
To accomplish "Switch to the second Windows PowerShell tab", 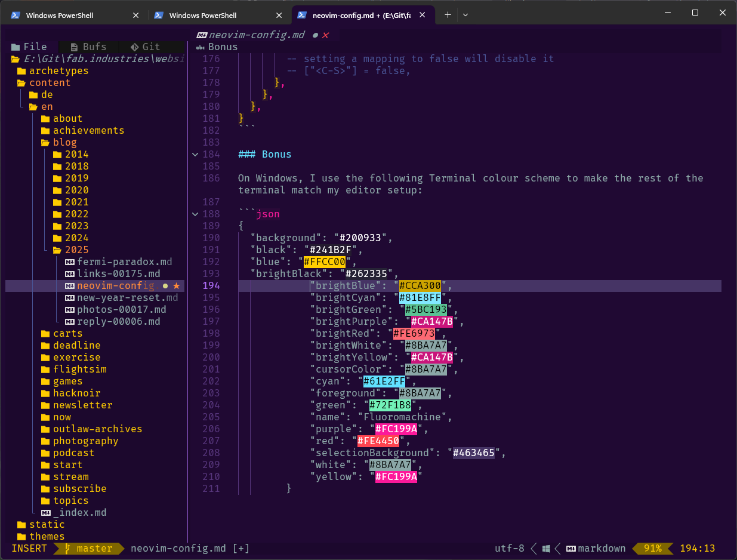I will [x=218, y=16].
